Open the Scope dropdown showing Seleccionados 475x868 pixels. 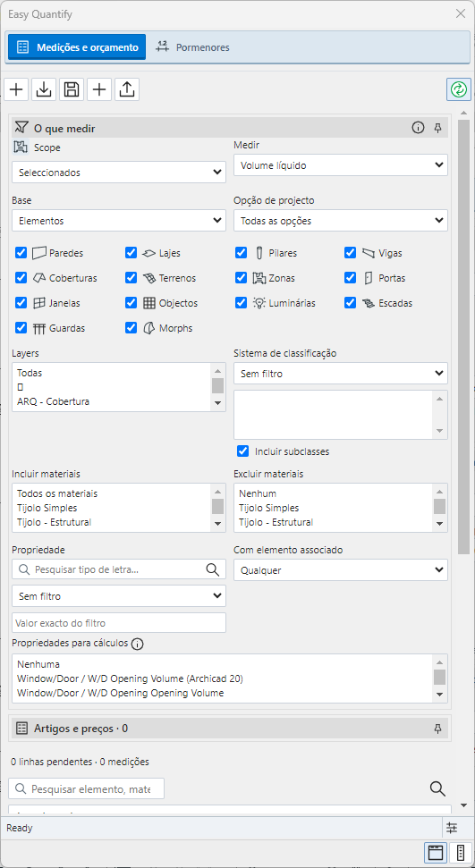click(x=119, y=173)
